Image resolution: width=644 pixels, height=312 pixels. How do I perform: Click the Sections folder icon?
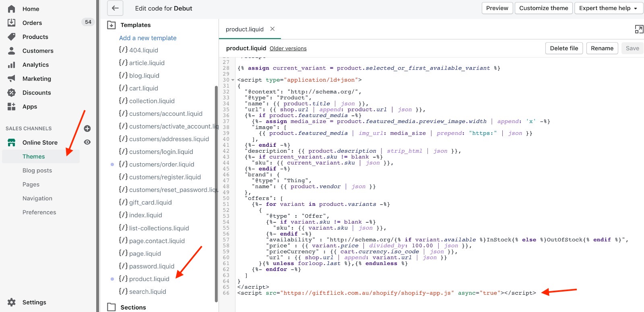tap(111, 307)
